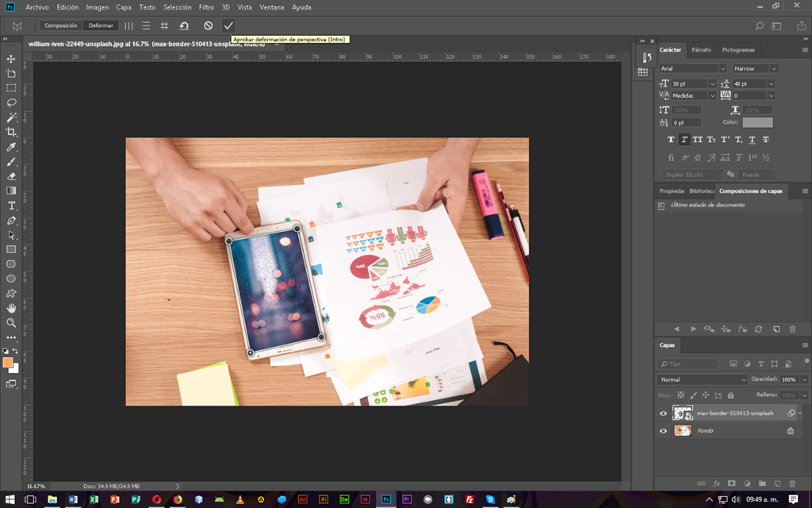This screenshot has height=508, width=812.
Task: Select the Rectangle shape tool
Action: tap(11, 249)
